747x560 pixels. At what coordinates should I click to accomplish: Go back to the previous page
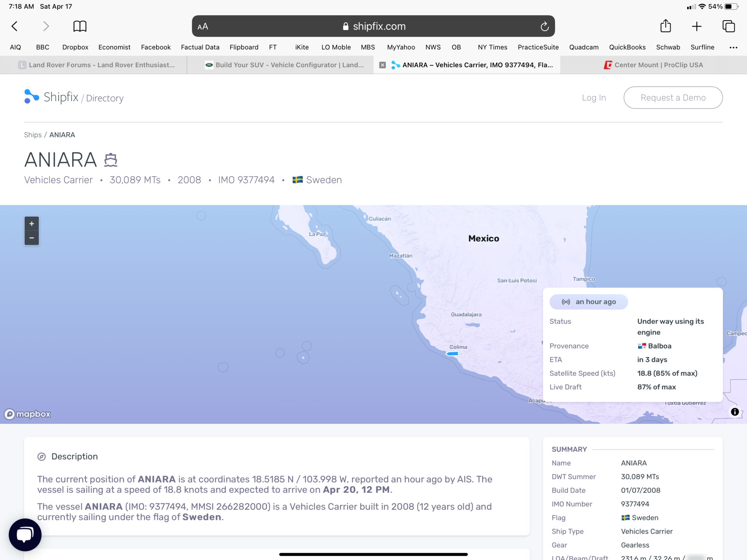pyautogui.click(x=15, y=26)
